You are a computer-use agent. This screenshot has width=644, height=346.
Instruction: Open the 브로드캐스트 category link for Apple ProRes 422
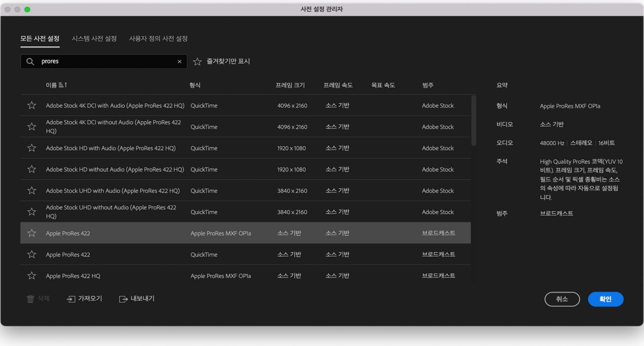[x=438, y=233]
